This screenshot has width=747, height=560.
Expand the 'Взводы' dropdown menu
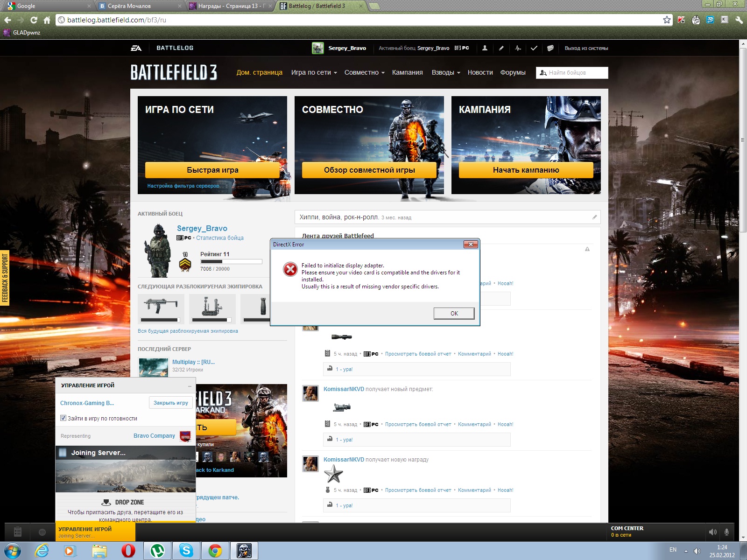[445, 72]
